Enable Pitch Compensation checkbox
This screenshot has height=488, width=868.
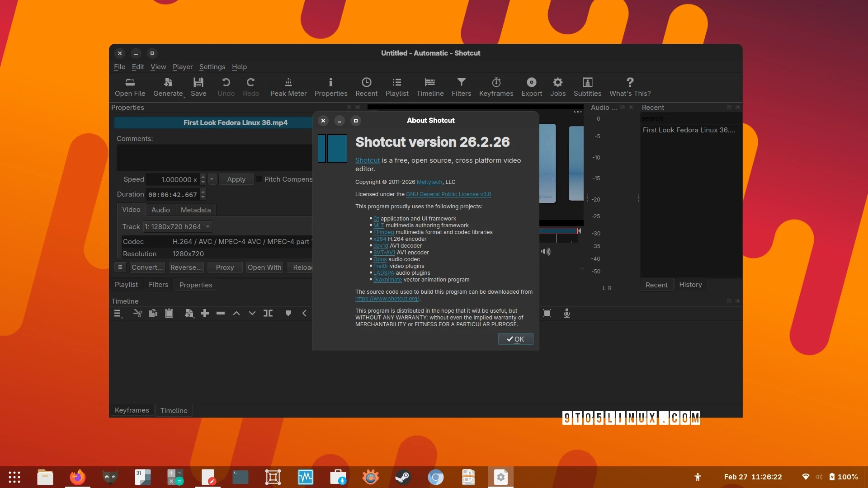point(258,179)
